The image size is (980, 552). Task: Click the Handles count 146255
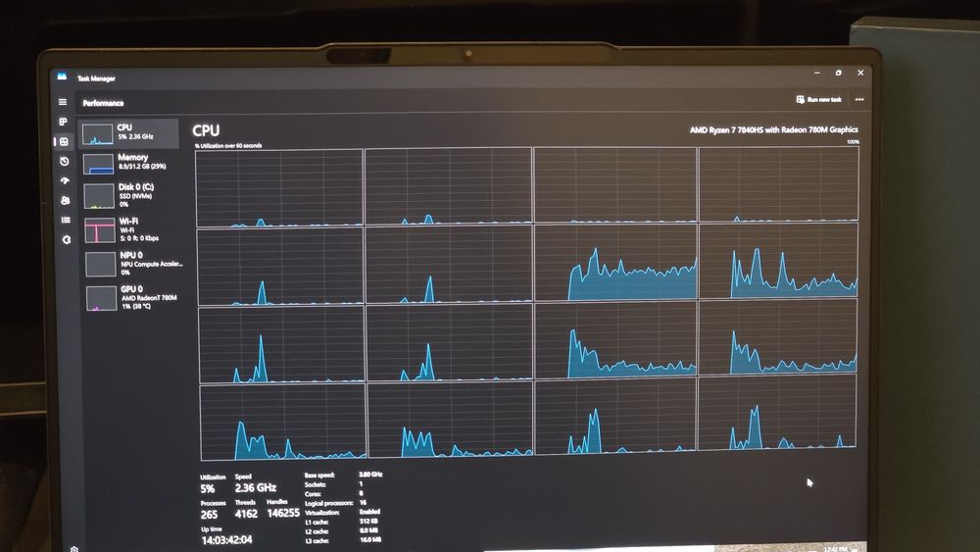[x=283, y=513]
